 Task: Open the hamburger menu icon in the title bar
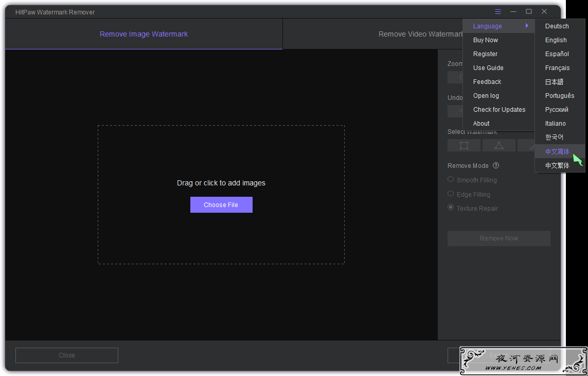(497, 12)
